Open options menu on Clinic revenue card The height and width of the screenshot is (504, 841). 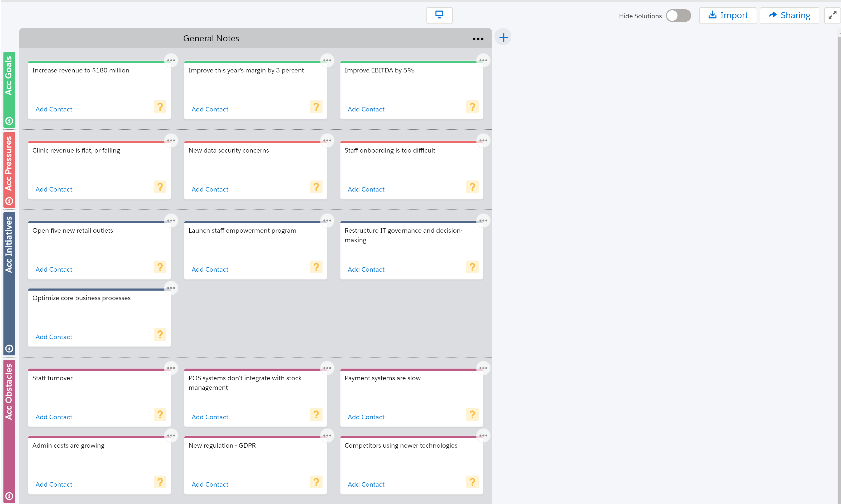pos(171,141)
